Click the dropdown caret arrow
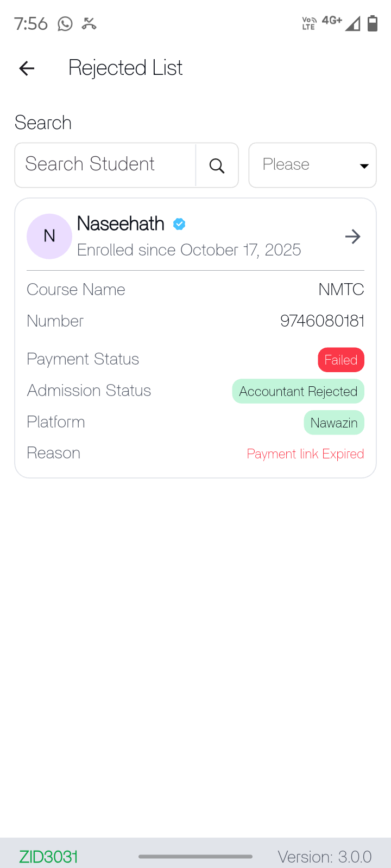The height and width of the screenshot is (868, 391). tap(364, 166)
